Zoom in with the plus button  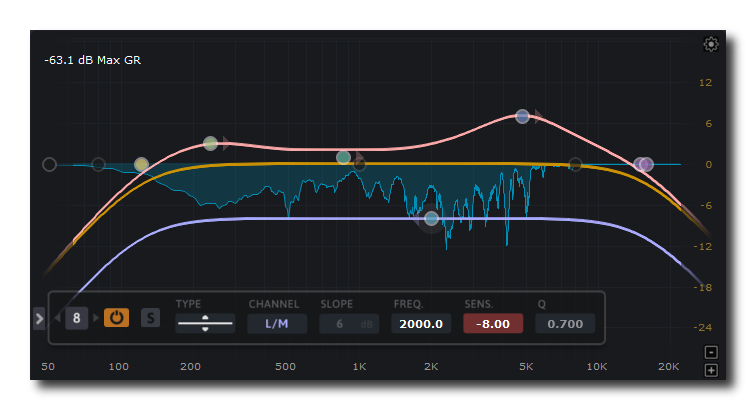pos(711,370)
